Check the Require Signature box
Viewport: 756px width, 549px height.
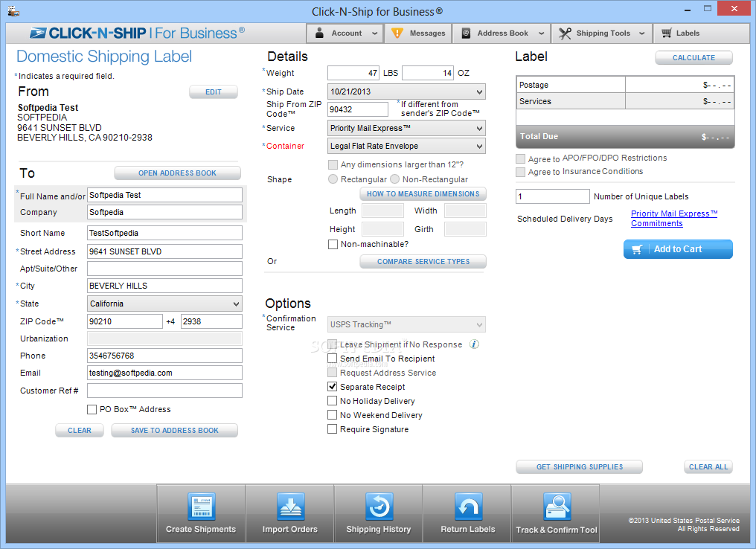coord(332,429)
